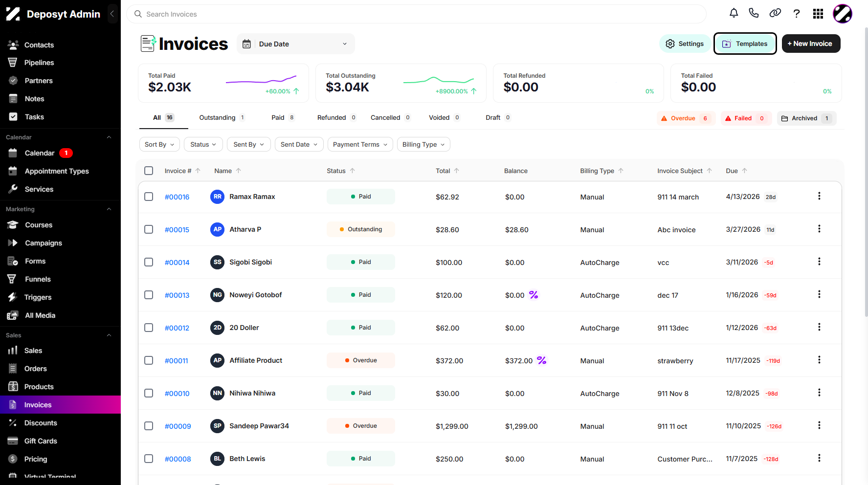The height and width of the screenshot is (485, 868).
Task: Open row actions menu for invoice #00016
Action: pyautogui.click(x=819, y=196)
